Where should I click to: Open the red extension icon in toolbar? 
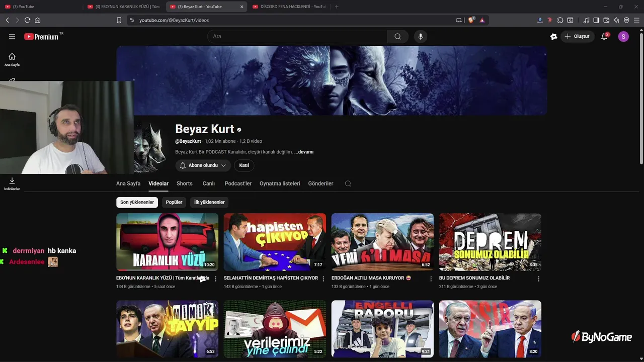tap(550, 20)
